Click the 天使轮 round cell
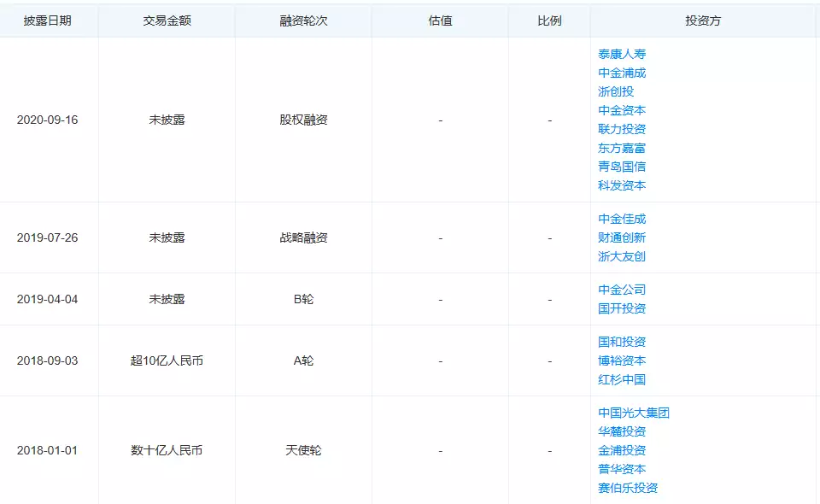This screenshot has width=820, height=504. [303, 451]
